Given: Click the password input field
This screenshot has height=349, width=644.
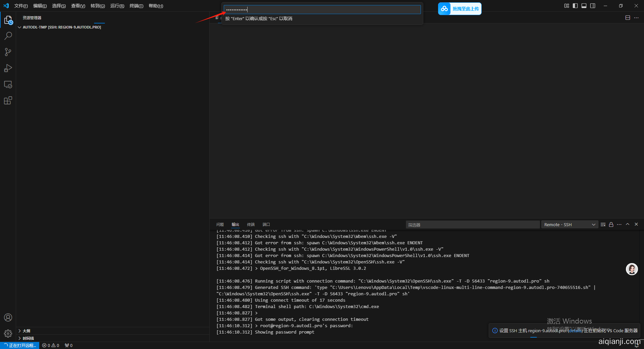Looking at the screenshot, I should pyautogui.click(x=322, y=9).
